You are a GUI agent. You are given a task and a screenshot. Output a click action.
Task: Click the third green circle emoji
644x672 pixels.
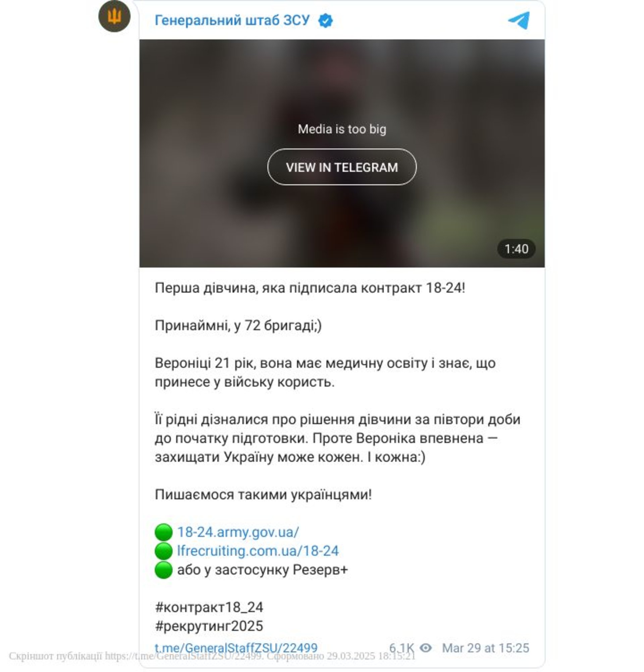click(163, 569)
